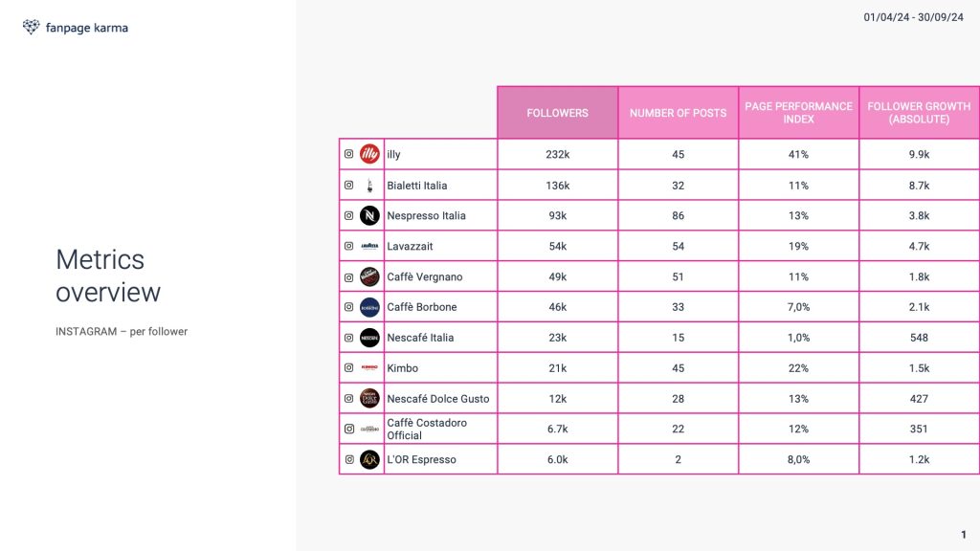The image size is (980, 551).
Task: Click the L'OR Espresso profile logo
Action: point(369,460)
